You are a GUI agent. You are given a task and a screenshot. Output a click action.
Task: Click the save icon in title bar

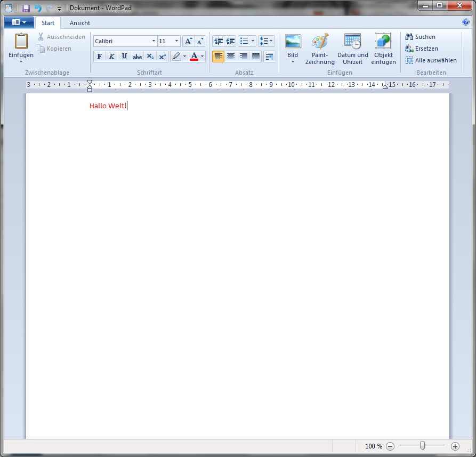pyautogui.click(x=26, y=8)
